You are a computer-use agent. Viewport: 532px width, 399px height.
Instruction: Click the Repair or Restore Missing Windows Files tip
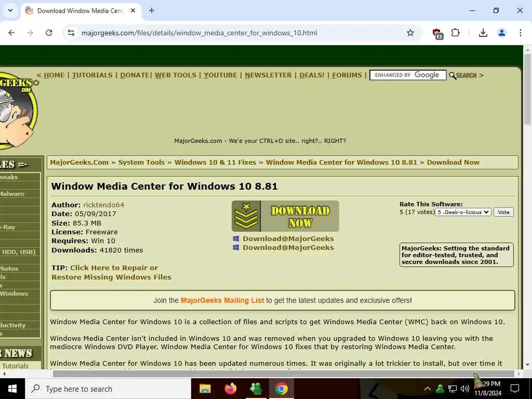(111, 272)
